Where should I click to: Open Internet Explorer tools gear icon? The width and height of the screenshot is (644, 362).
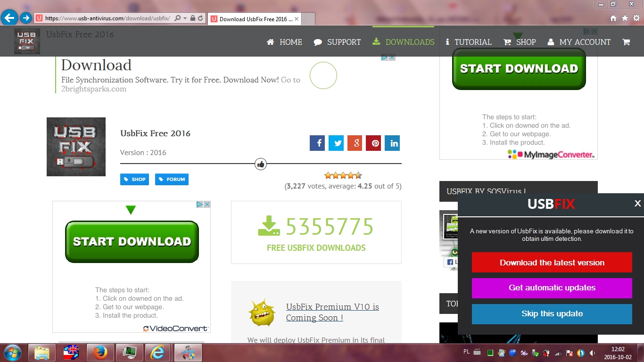[636, 18]
